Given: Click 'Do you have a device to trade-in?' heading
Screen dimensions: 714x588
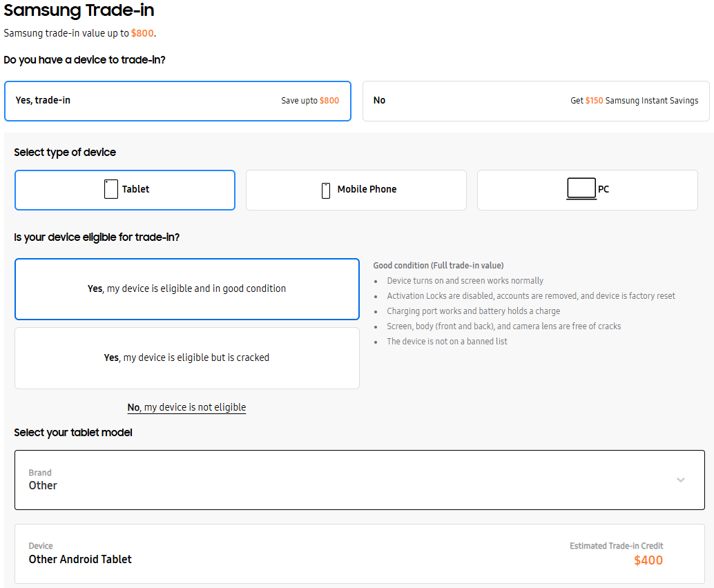Looking at the screenshot, I should pos(85,60).
